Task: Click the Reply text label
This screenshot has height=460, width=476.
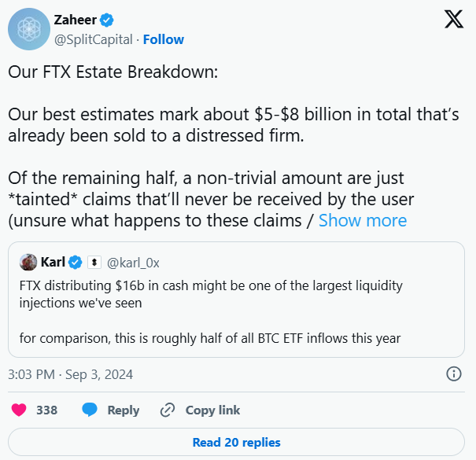Action: click(x=123, y=410)
